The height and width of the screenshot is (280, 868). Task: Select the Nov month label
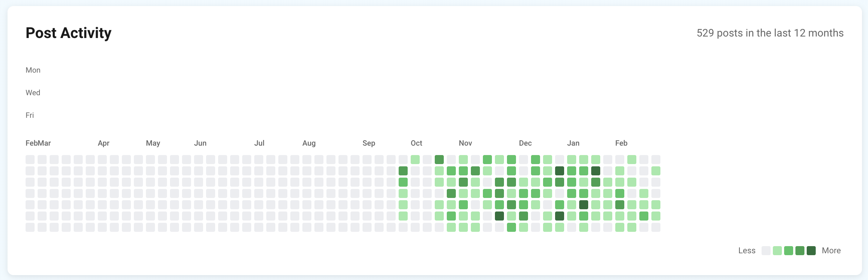[465, 143]
